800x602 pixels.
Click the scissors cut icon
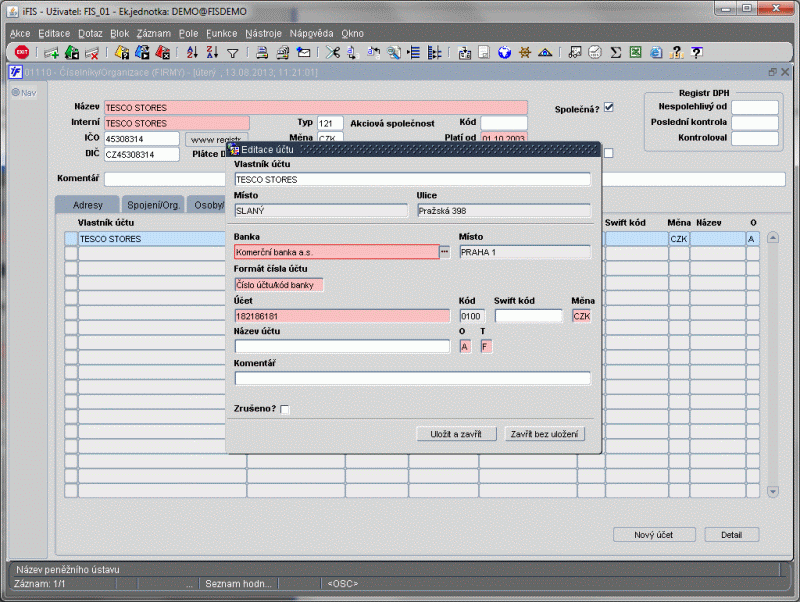click(333, 52)
